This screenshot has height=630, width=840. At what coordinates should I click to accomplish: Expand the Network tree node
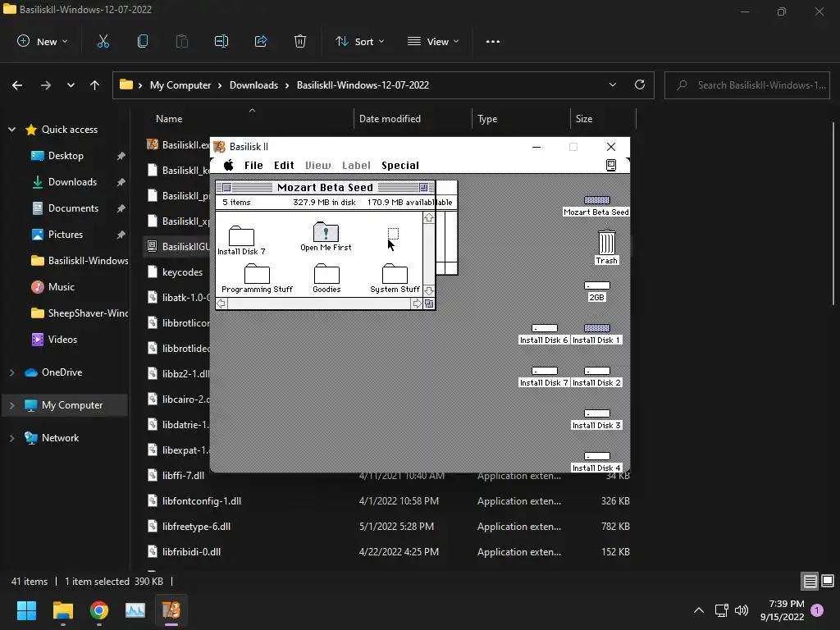pos(11,438)
